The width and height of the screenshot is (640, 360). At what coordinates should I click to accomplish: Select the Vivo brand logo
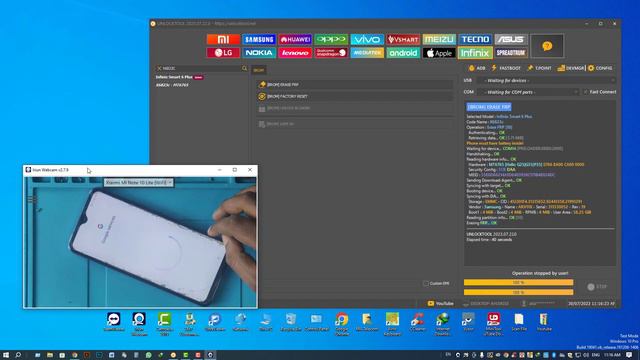coord(367,39)
